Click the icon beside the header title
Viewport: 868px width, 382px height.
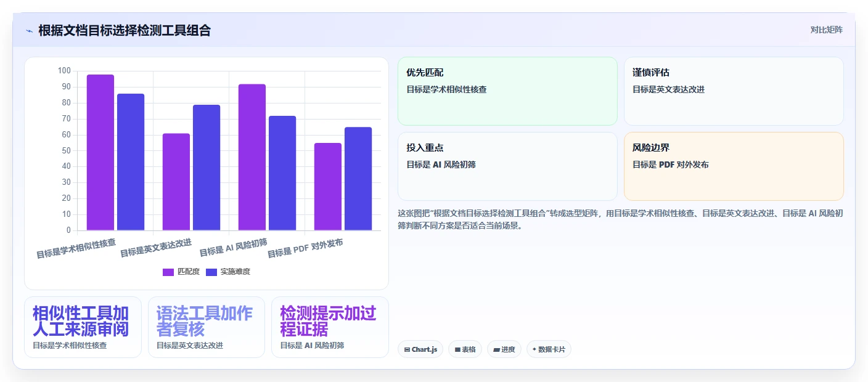click(x=29, y=30)
